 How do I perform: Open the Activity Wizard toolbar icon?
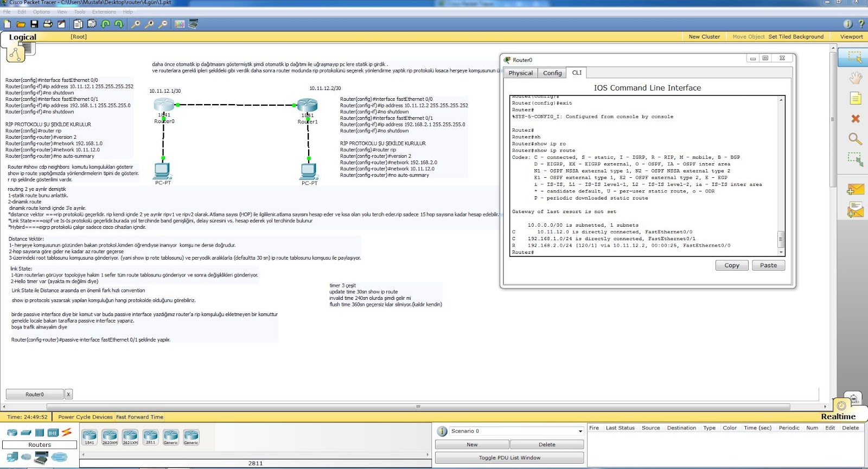pyautogui.click(x=61, y=24)
